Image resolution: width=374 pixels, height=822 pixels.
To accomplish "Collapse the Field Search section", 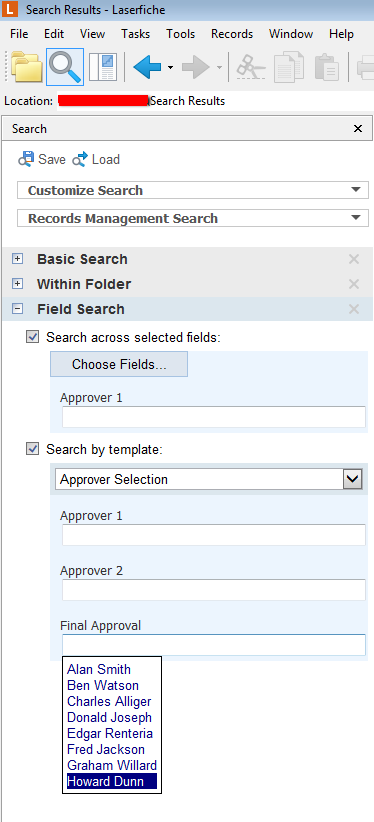I will (x=18, y=309).
